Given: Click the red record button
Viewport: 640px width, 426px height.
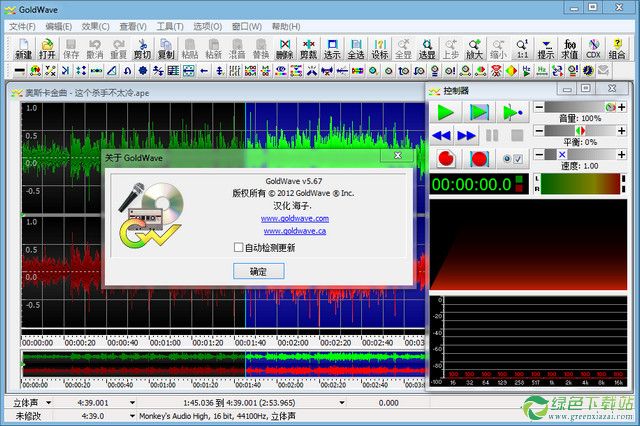Looking at the screenshot, I should click(x=446, y=159).
